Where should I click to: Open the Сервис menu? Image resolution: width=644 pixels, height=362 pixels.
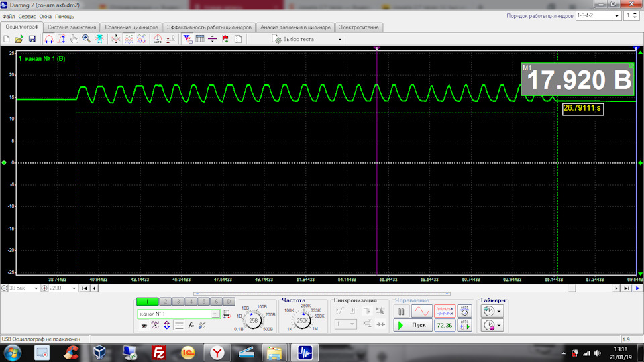[28, 15]
